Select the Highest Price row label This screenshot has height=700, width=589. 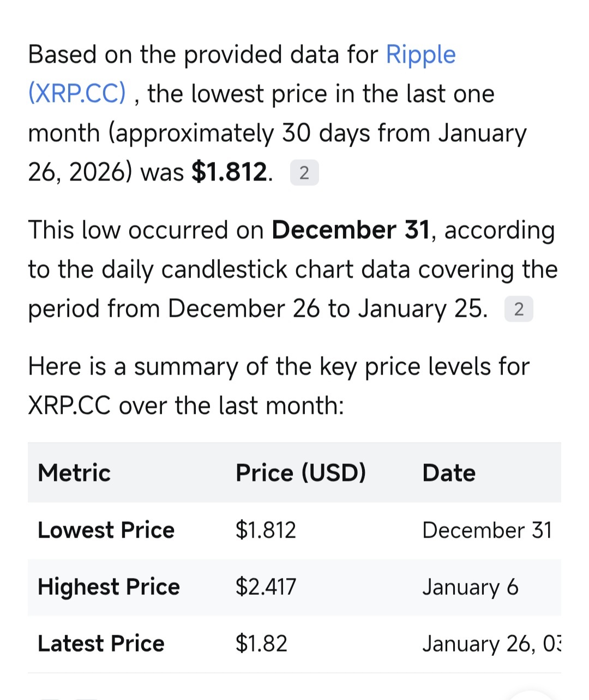tap(109, 587)
